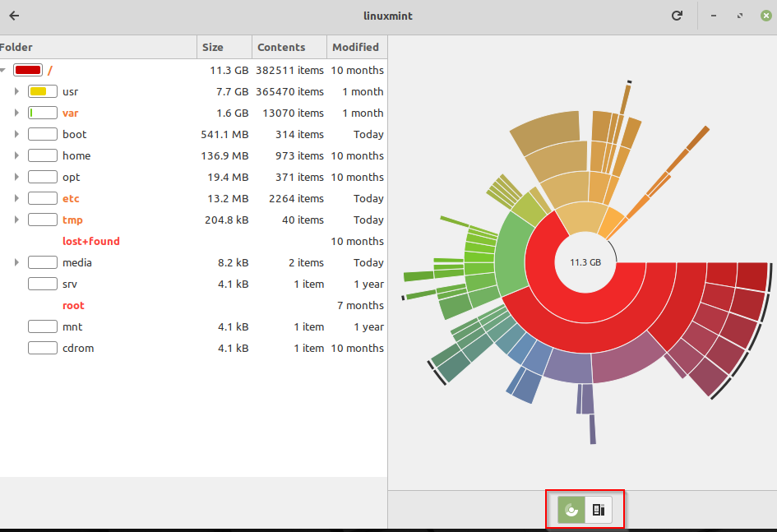Select the home folder name
Viewport: 777px width, 532px height.
coord(76,155)
